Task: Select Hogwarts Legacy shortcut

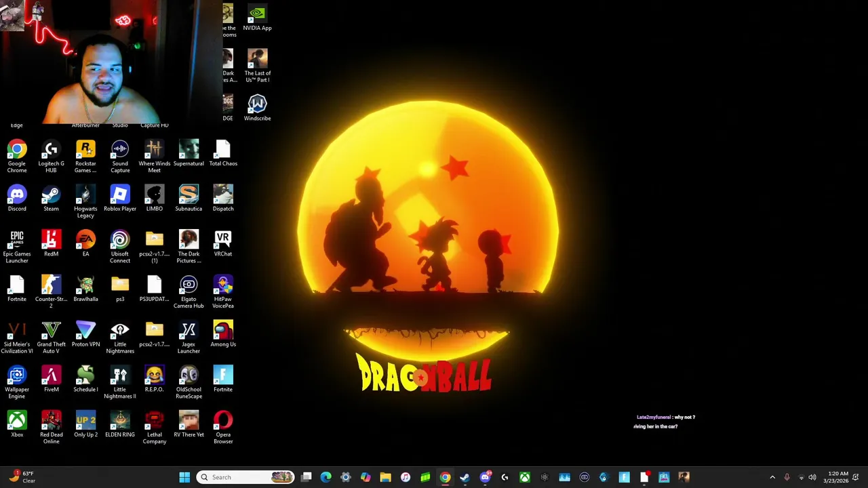Action: 85,202
